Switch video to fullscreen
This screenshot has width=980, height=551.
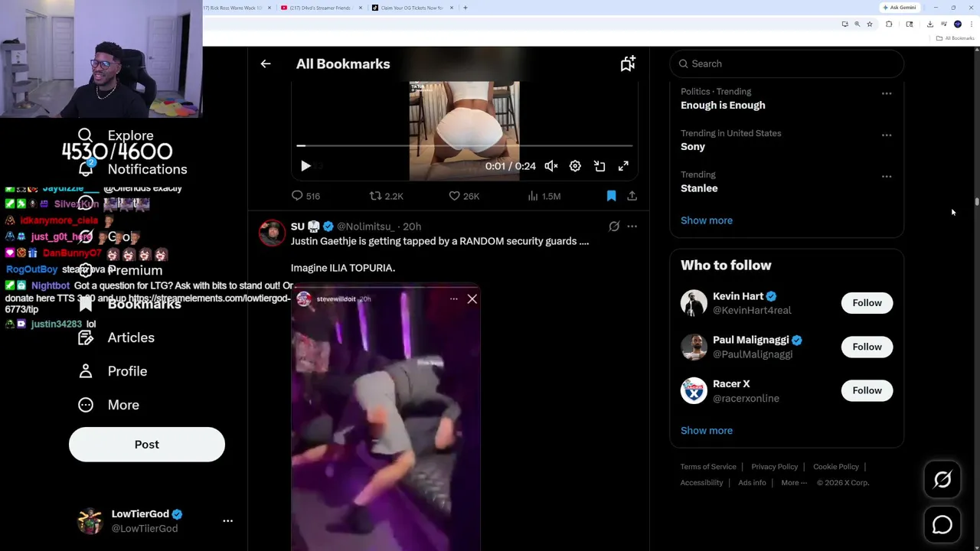(x=623, y=166)
